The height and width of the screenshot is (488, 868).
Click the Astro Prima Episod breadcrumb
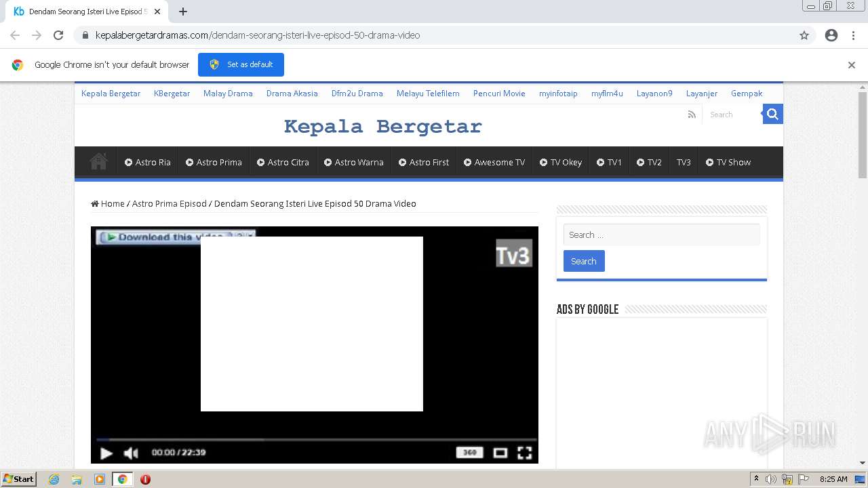(x=169, y=203)
